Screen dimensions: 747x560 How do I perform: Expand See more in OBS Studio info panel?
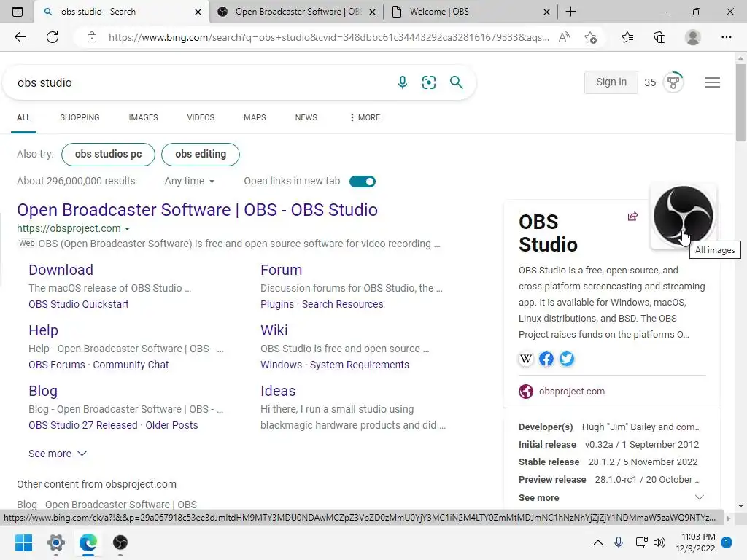(x=611, y=497)
